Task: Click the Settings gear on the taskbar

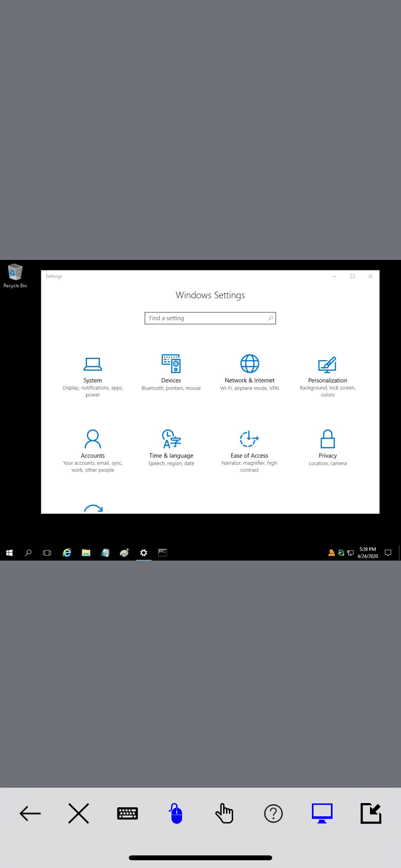Action: click(x=144, y=553)
